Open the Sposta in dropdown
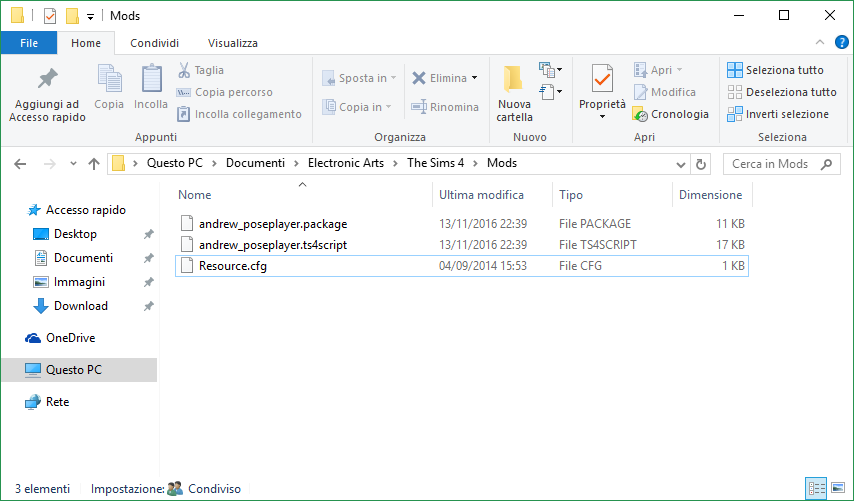The height and width of the screenshot is (501, 854). [x=359, y=78]
